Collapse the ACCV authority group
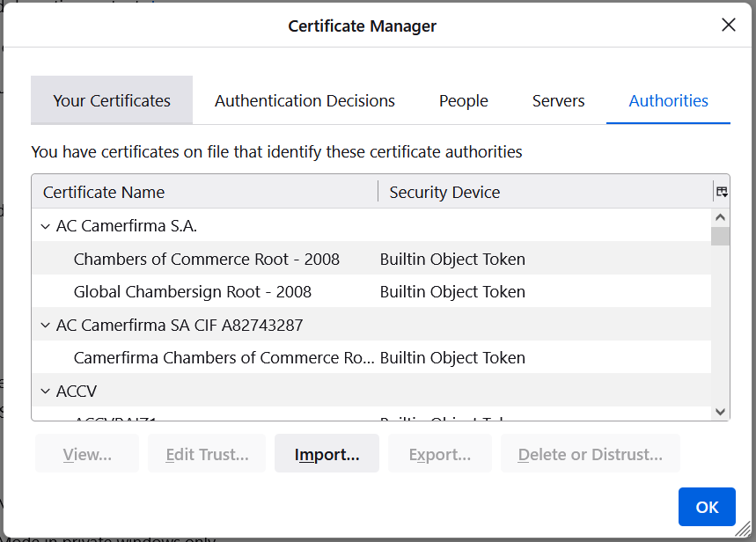 pos(45,392)
